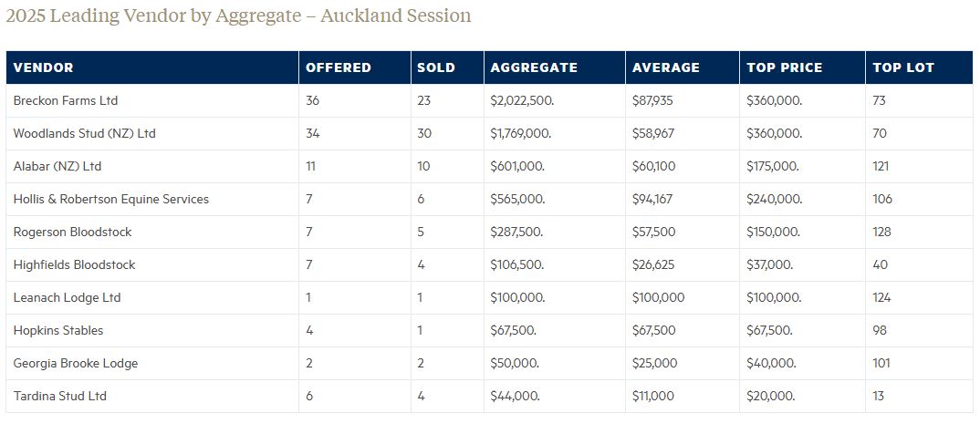Viewport: 980px width, 424px height.
Task: Click the Georgia Brooke Lodge vendor name
Action: (x=76, y=363)
